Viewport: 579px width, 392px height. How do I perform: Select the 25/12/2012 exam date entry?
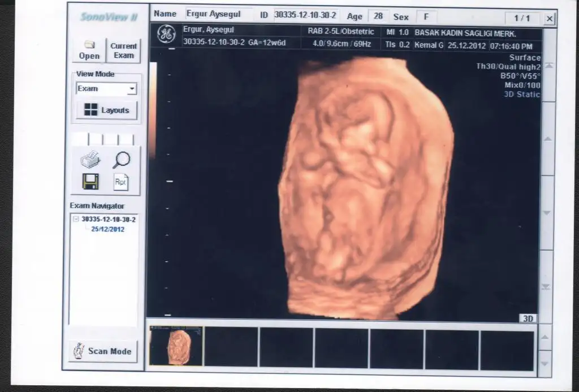click(x=107, y=229)
